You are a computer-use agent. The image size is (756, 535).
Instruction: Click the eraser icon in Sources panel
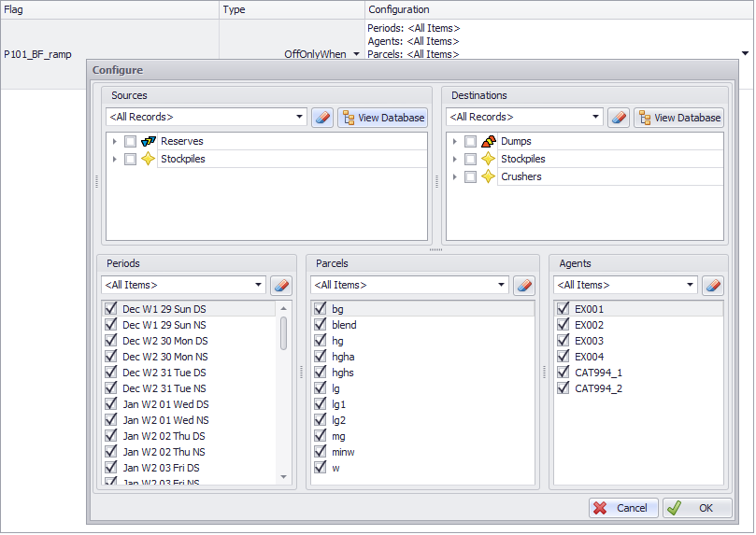tap(322, 118)
